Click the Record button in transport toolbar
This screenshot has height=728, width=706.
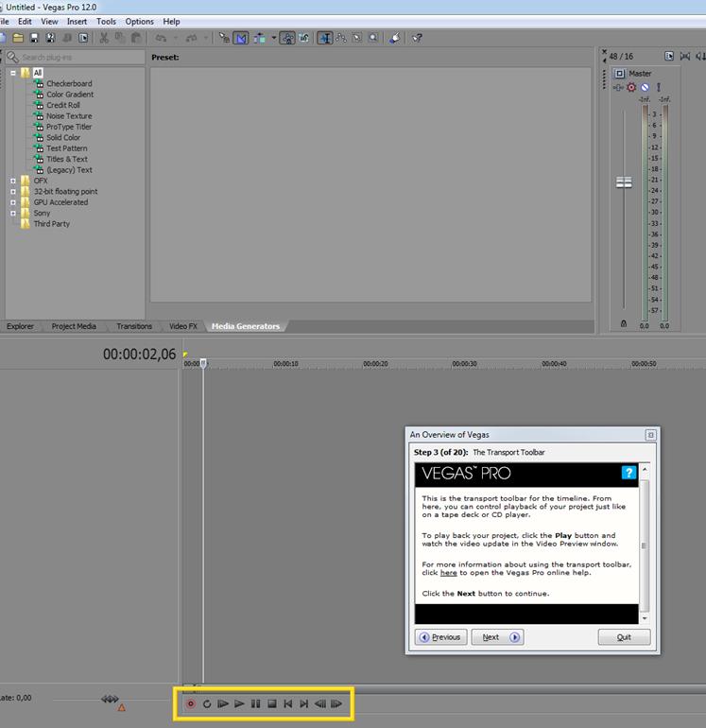click(x=190, y=703)
